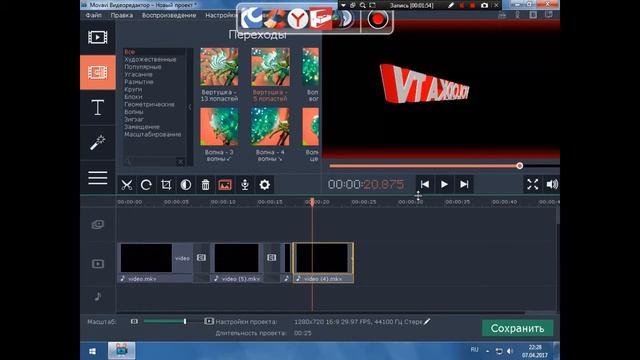Select Вертушка 5 лопастей transition thumbnail
640x360 pixels.
[x=270, y=67]
